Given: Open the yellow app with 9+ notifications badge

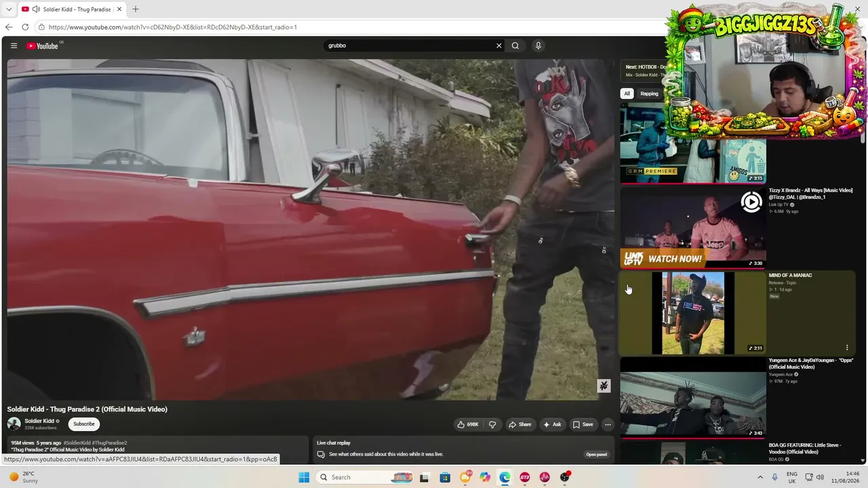Looking at the screenshot, I should coord(466,477).
